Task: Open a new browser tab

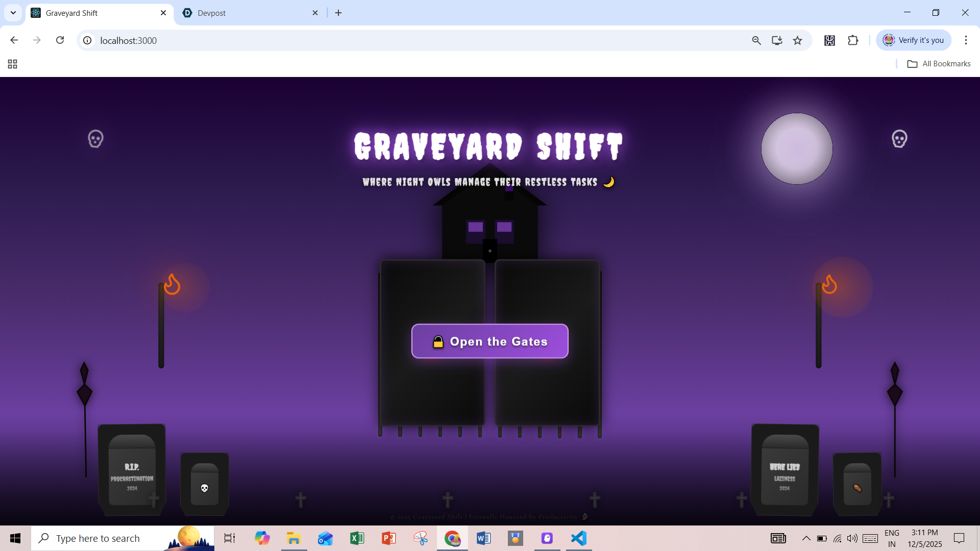Action: pyautogui.click(x=338, y=13)
